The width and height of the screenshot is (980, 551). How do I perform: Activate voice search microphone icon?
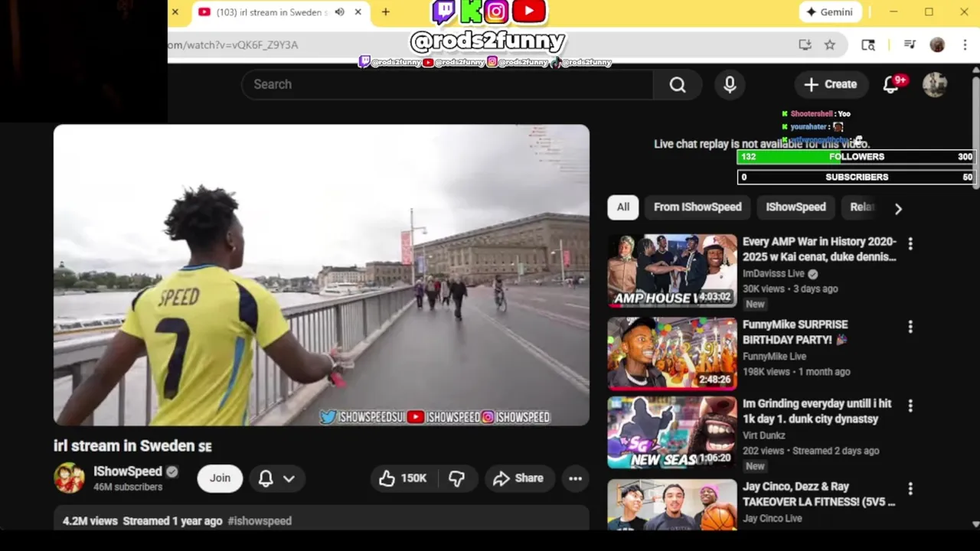(x=730, y=84)
